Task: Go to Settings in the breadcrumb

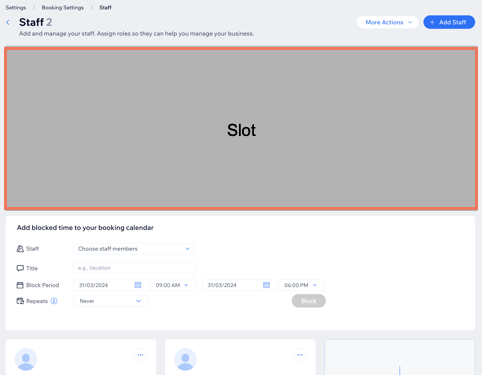Action: pyautogui.click(x=16, y=7)
